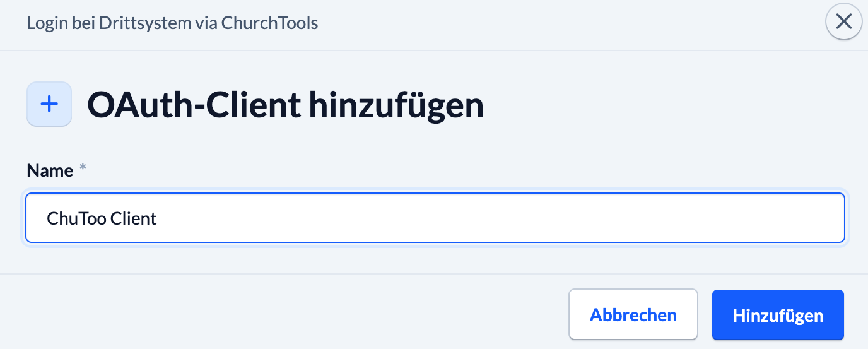Viewport: 868px width, 349px height.
Task: Close the dialog with the X icon
Action: pyautogui.click(x=843, y=22)
